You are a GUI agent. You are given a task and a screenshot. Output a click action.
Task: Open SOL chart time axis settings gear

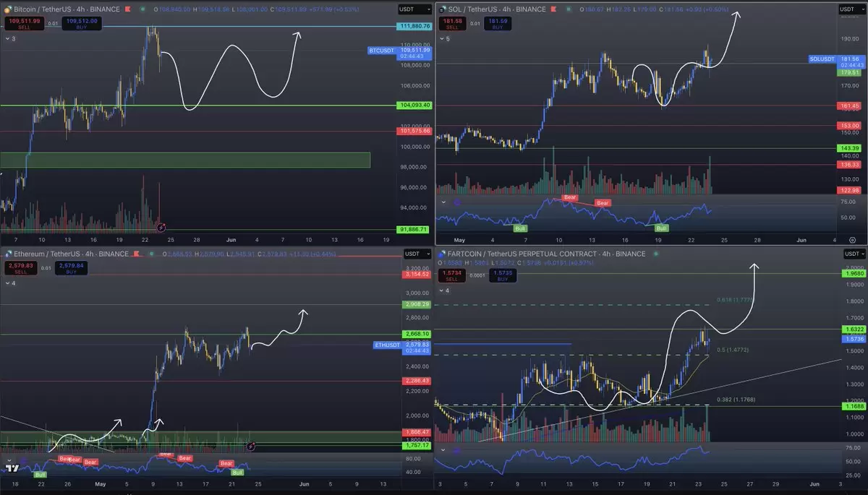[853, 239]
